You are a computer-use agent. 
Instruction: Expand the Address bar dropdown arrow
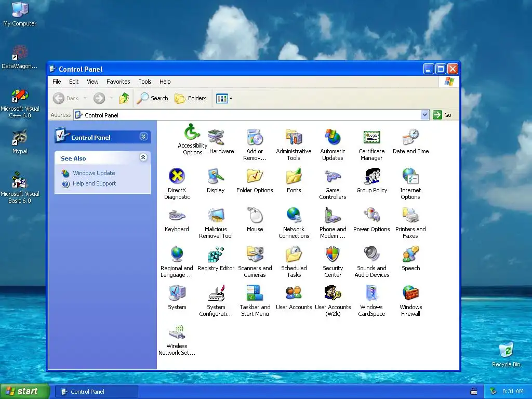[x=424, y=115]
